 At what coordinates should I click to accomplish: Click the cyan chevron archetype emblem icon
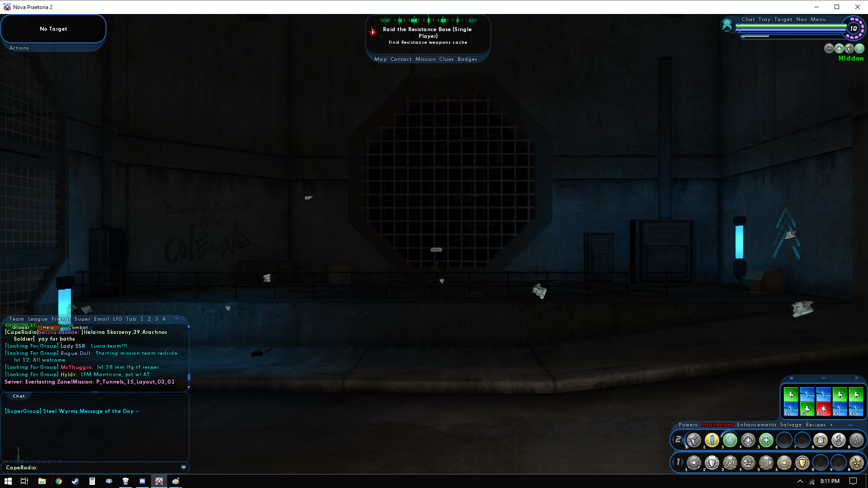coord(727,25)
